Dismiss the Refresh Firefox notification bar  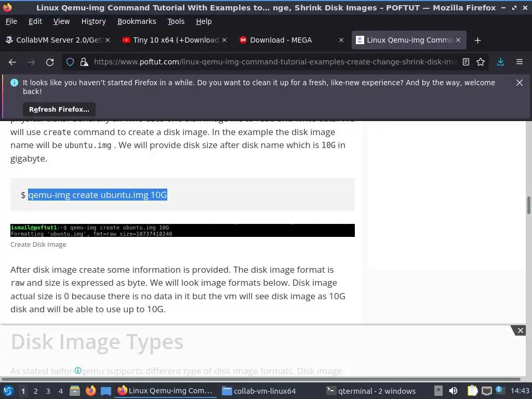pyautogui.click(x=520, y=83)
